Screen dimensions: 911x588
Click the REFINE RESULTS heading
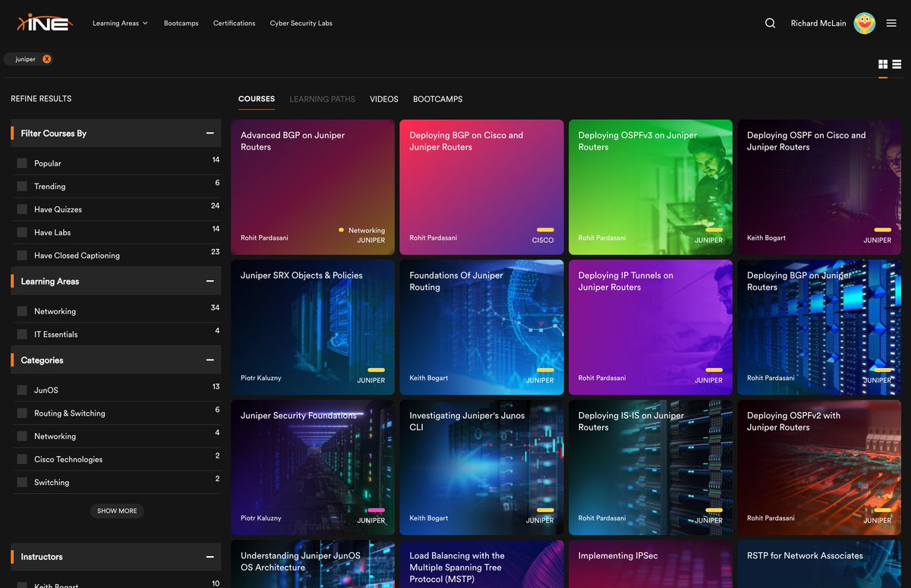click(x=41, y=99)
